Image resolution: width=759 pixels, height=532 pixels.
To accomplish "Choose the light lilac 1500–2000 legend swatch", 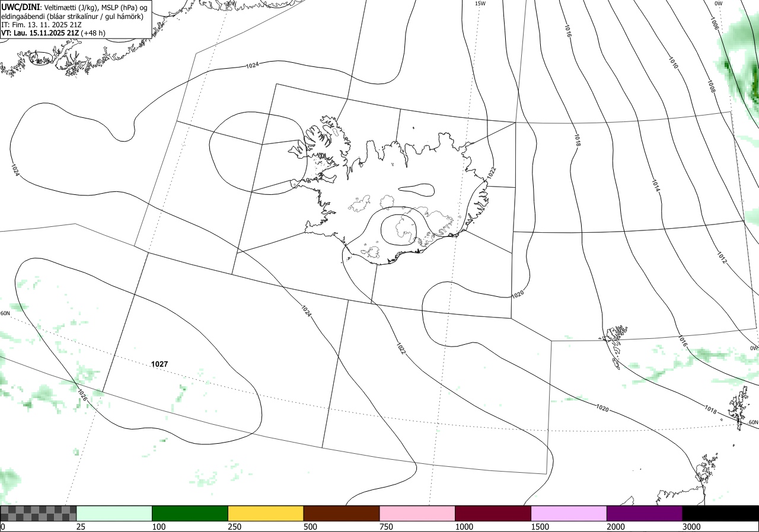I will 569,513.
